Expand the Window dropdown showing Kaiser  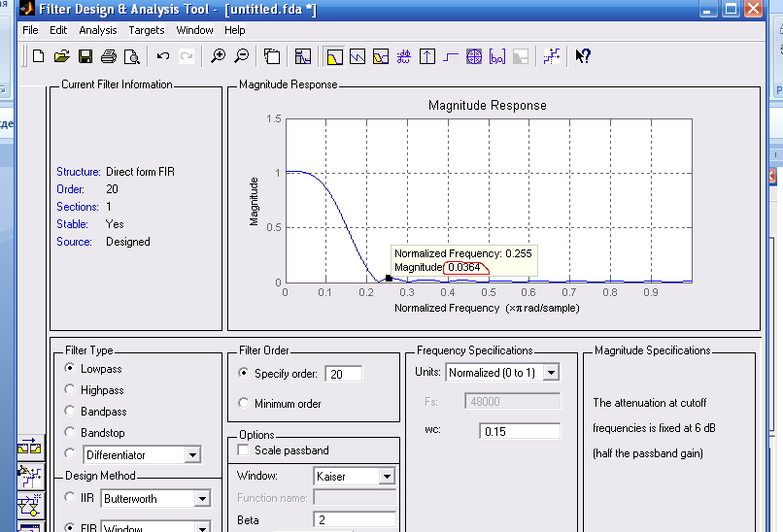tap(387, 477)
